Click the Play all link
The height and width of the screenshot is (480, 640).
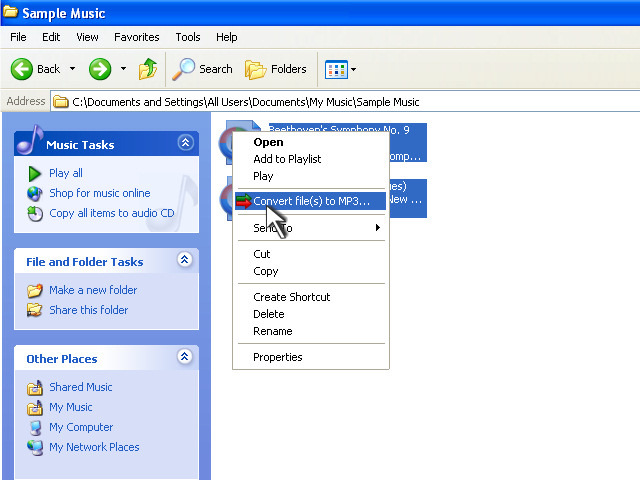pos(66,173)
